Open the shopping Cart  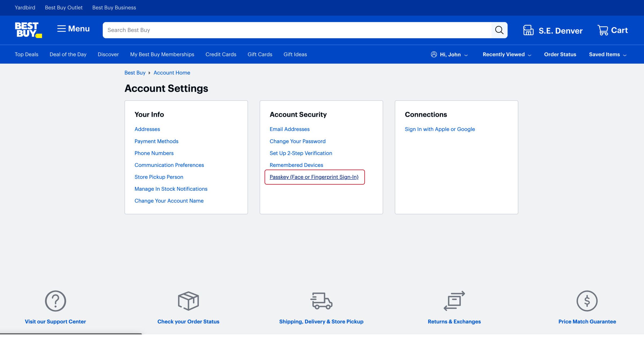(603, 30)
